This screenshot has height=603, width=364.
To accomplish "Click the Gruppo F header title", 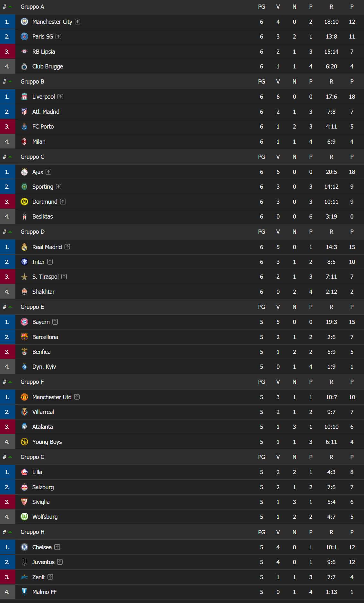I will 32,382.
